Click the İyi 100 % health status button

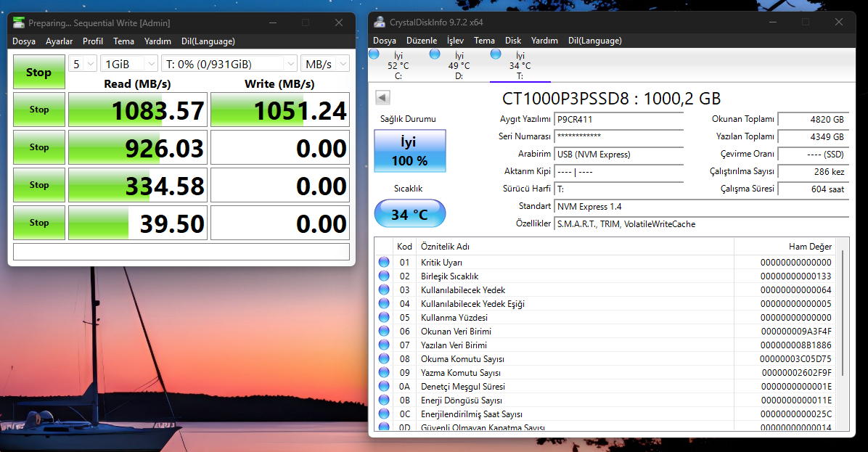[x=409, y=150]
